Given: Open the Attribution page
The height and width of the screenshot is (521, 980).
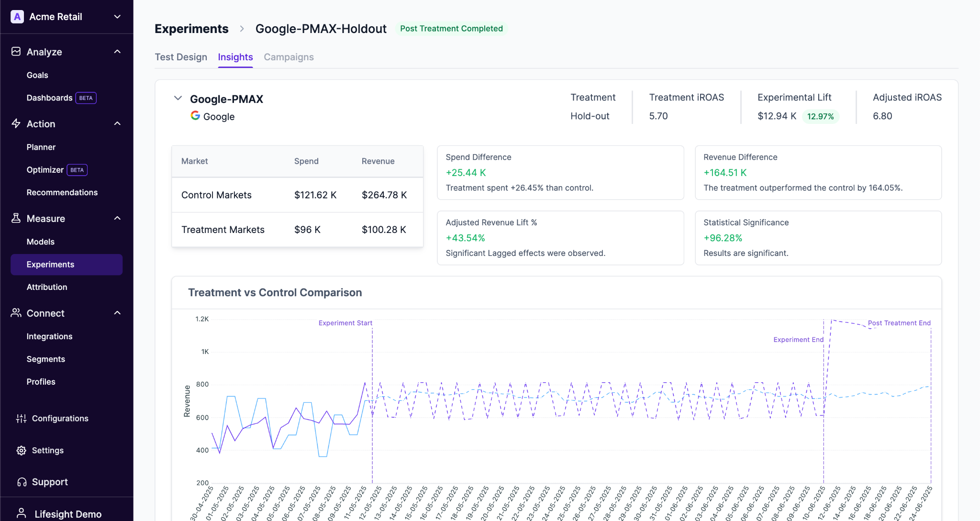Looking at the screenshot, I should pyautogui.click(x=47, y=287).
